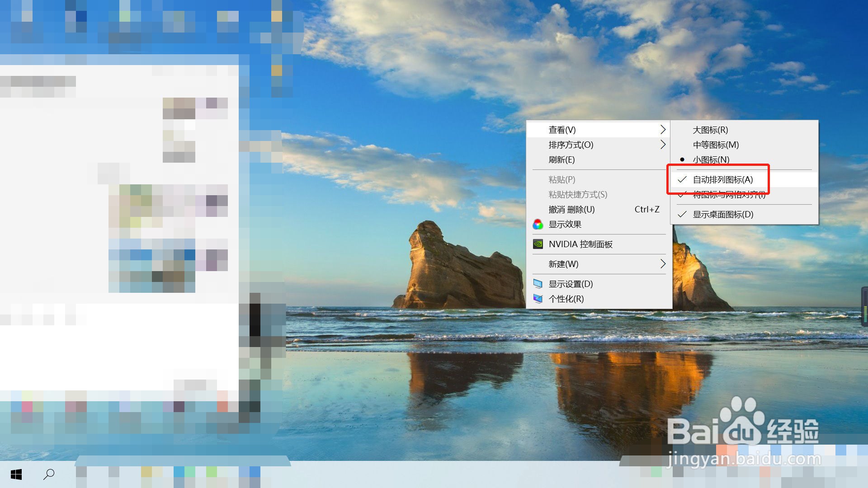Click the colorful 显示效果 icon

538,224
